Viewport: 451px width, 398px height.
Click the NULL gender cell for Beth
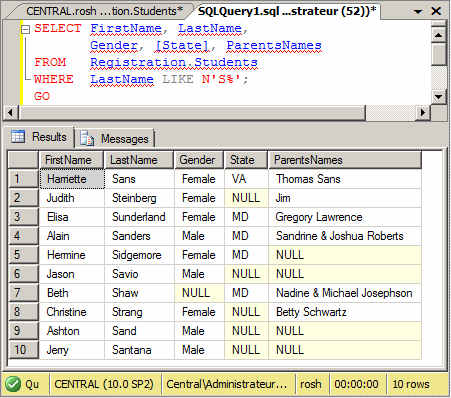(199, 293)
